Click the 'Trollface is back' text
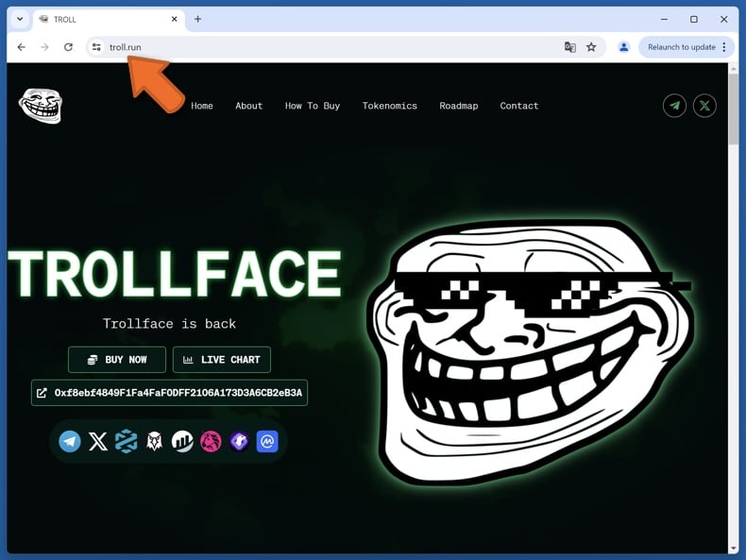The image size is (746, 560). coord(169,324)
